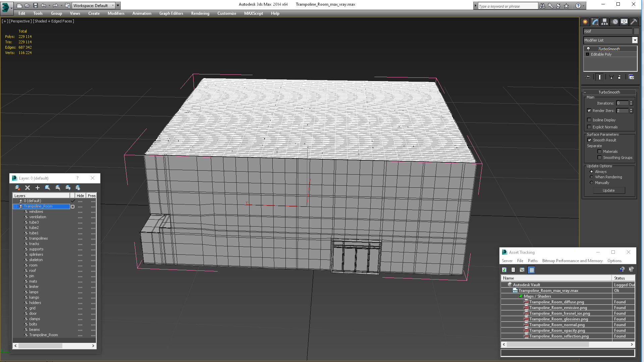Viewport: 644px width, 362px height.
Task: Open Bitmap Performance and Memory menu
Action: tap(572, 261)
